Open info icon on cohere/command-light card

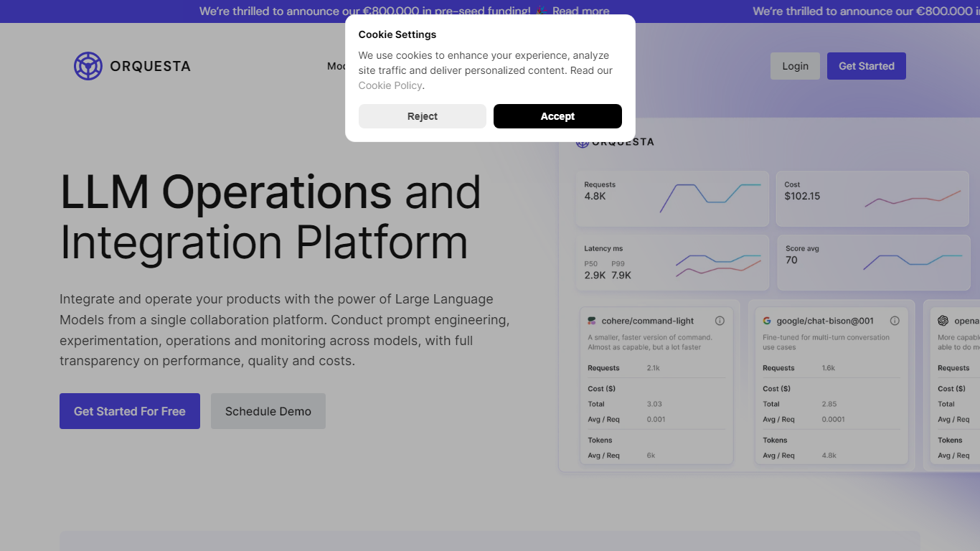pos(720,321)
